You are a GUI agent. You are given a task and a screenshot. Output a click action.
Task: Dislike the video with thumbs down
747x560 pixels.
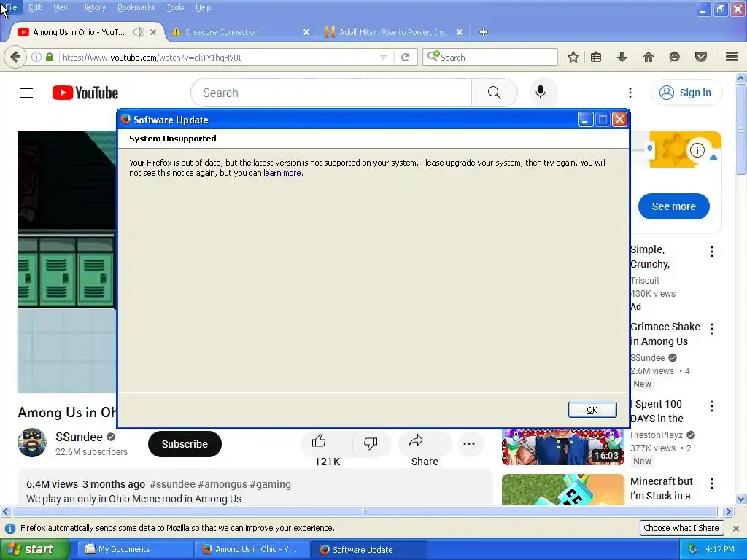pyautogui.click(x=370, y=443)
